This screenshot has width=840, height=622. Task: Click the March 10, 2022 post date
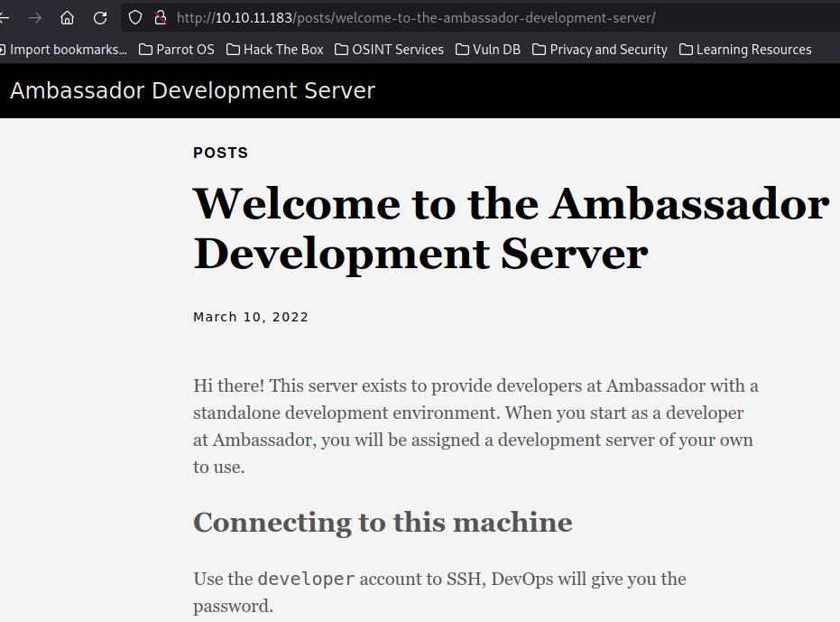click(251, 317)
